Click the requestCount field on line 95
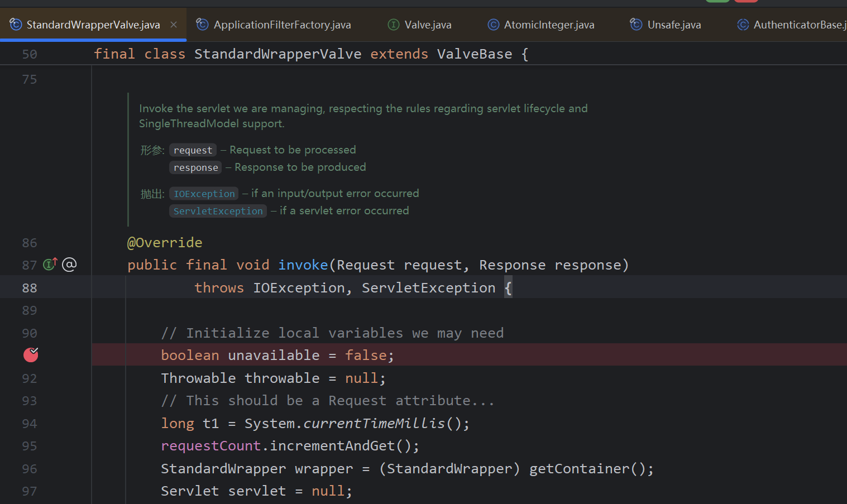The height and width of the screenshot is (504, 847). pos(210,446)
